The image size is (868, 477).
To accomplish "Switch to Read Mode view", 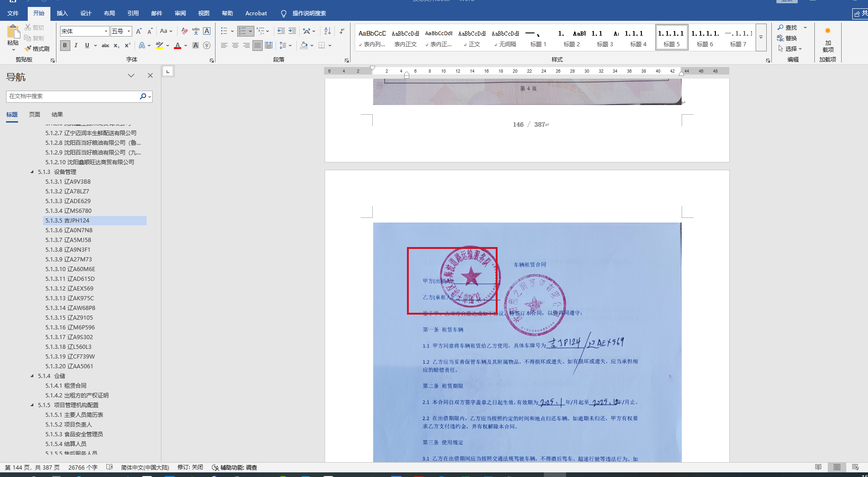I will (x=818, y=467).
